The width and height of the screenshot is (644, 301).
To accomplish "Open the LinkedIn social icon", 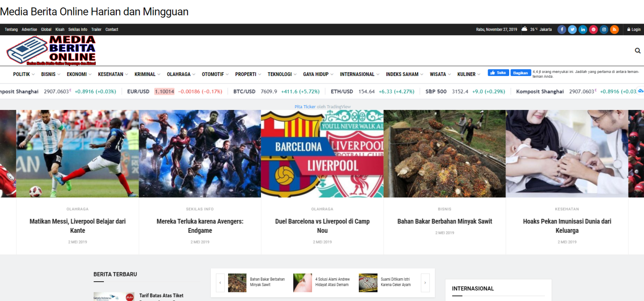I will coord(583,30).
